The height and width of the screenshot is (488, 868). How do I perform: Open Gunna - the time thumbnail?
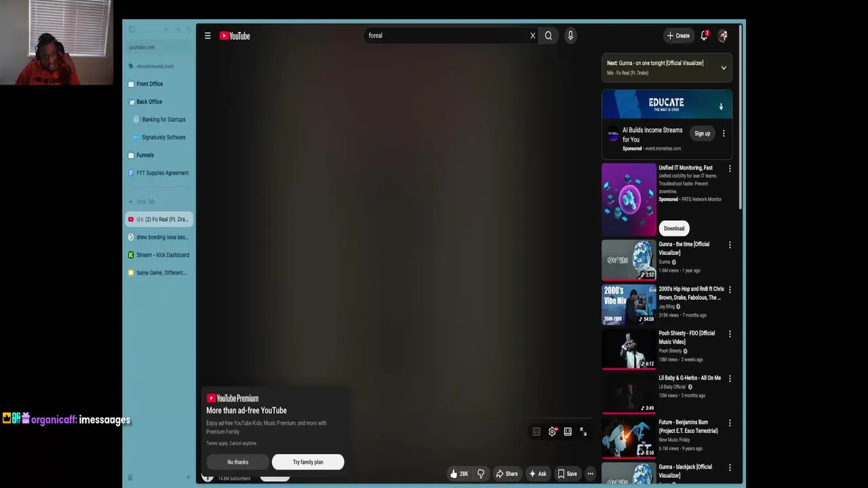pyautogui.click(x=629, y=260)
